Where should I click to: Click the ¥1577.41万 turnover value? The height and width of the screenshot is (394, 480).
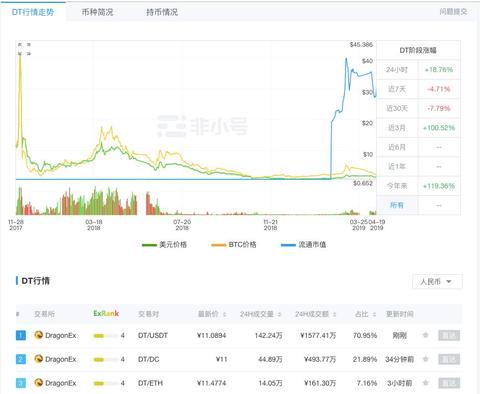point(318,335)
